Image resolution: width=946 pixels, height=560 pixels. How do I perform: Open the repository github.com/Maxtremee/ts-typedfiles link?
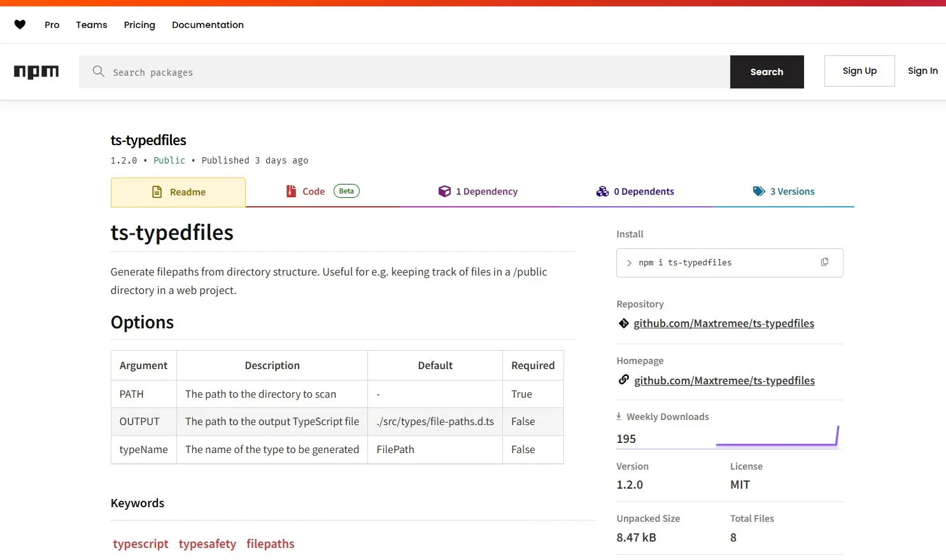tap(724, 323)
